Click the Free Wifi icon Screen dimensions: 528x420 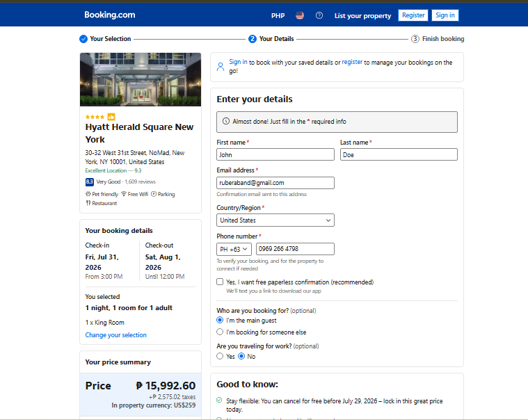point(124,194)
